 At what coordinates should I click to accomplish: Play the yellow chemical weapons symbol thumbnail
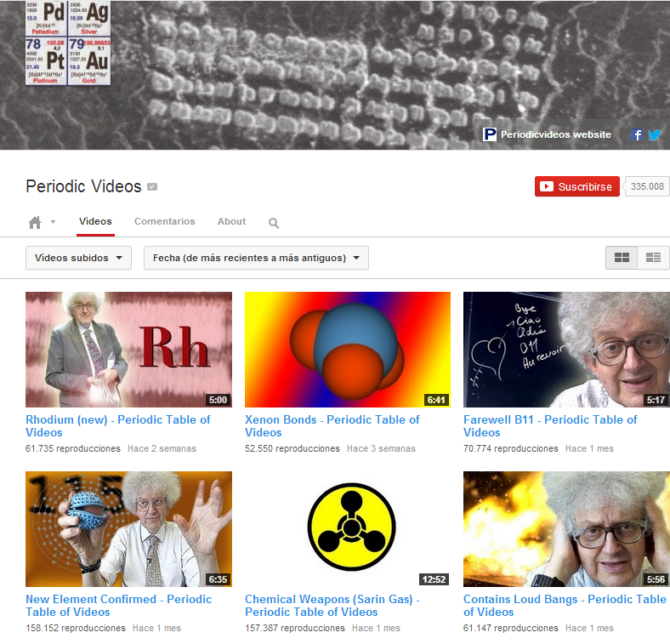coord(348,529)
